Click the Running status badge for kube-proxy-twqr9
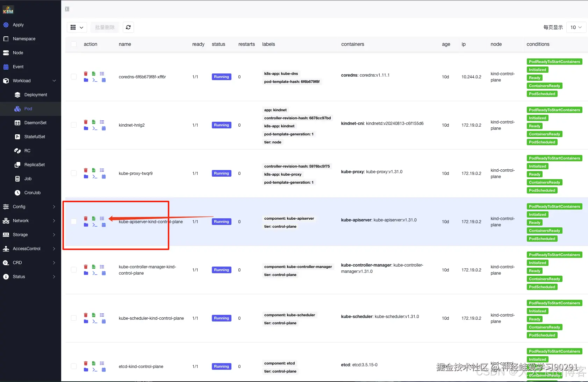This screenshot has width=588, height=382. point(222,174)
